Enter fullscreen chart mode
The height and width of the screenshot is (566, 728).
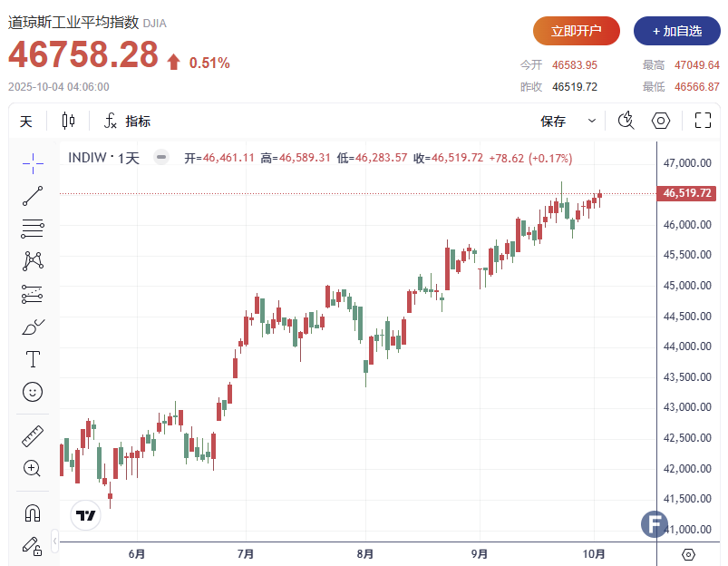pos(703,121)
